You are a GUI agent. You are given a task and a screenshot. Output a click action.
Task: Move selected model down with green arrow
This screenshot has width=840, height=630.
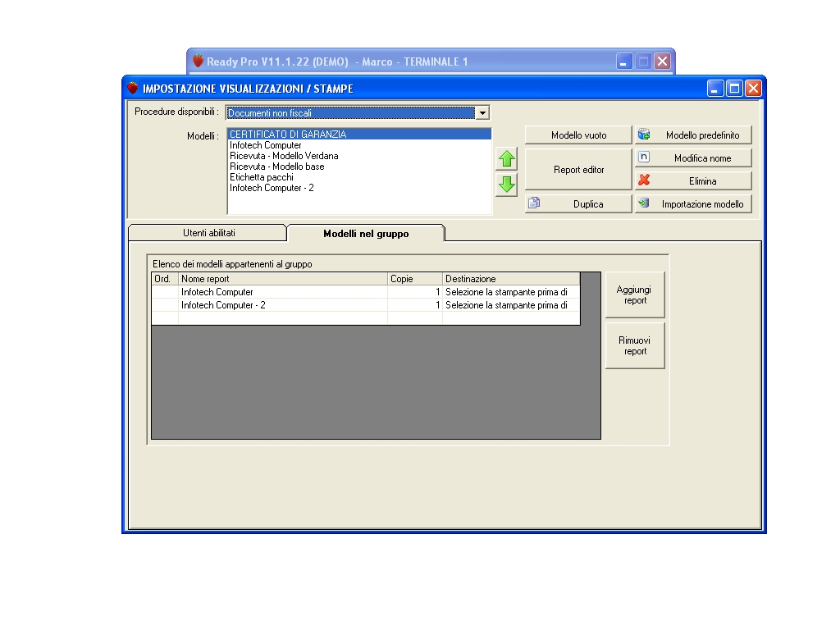(x=506, y=185)
